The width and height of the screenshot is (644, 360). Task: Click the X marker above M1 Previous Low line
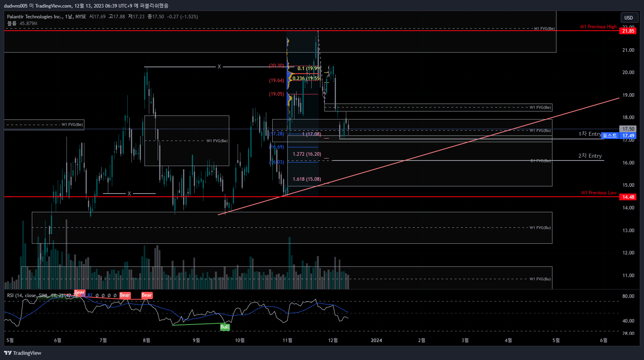pos(129,194)
